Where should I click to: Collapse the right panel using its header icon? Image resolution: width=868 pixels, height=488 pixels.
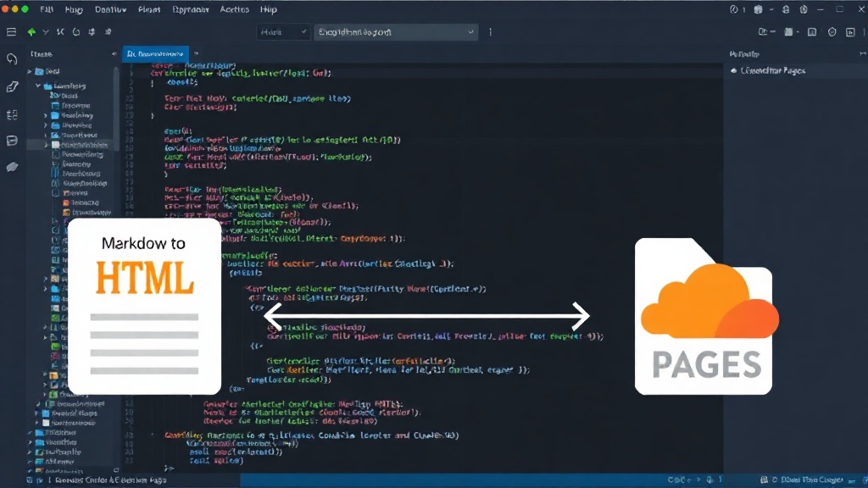862,53
